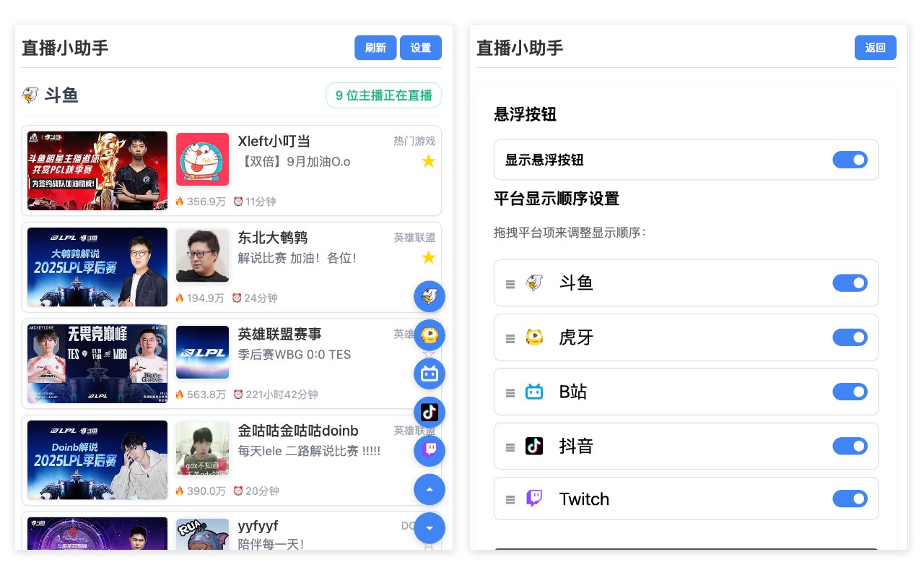Image resolution: width=924 pixels, height=578 pixels.
Task: Disable the 虎牙 platform switch
Action: [x=850, y=337]
